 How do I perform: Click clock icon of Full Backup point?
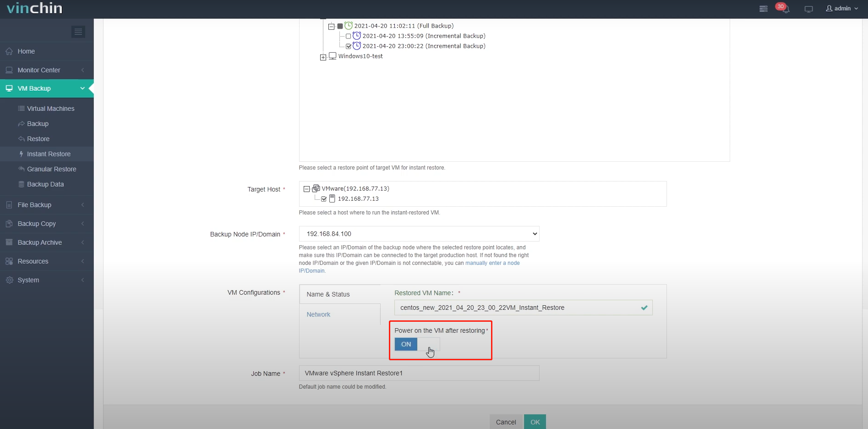pyautogui.click(x=349, y=26)
